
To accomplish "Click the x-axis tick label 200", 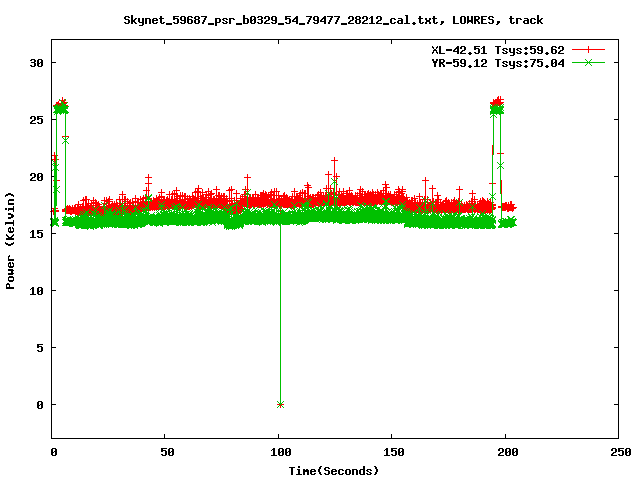I will click(507, 452).
